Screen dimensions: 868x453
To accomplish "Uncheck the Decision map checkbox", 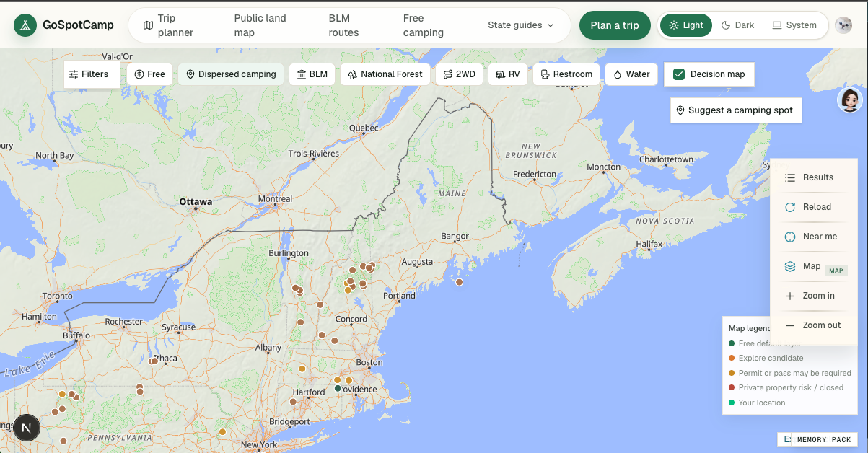I will [679, 74].
